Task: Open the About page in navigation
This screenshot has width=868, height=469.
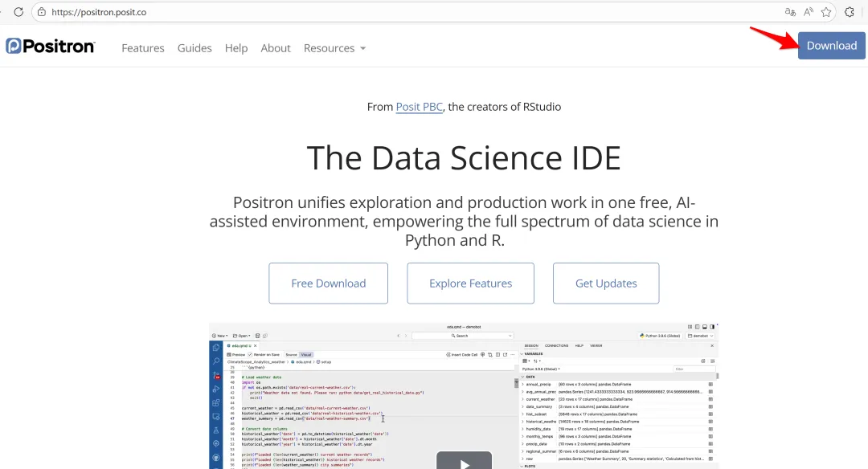Action: 276,48
